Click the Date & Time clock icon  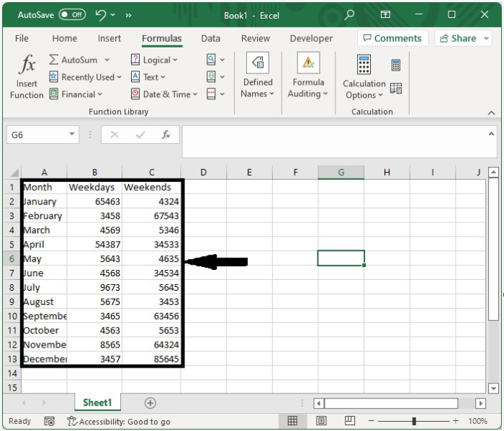pyautogui.click(x=135, y=94)
